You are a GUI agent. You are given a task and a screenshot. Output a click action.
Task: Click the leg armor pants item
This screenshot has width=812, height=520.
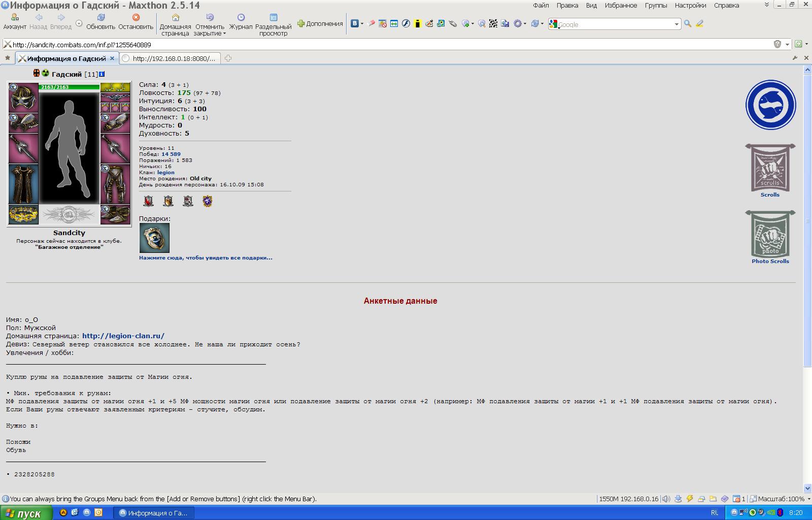[x=115, y=183]
